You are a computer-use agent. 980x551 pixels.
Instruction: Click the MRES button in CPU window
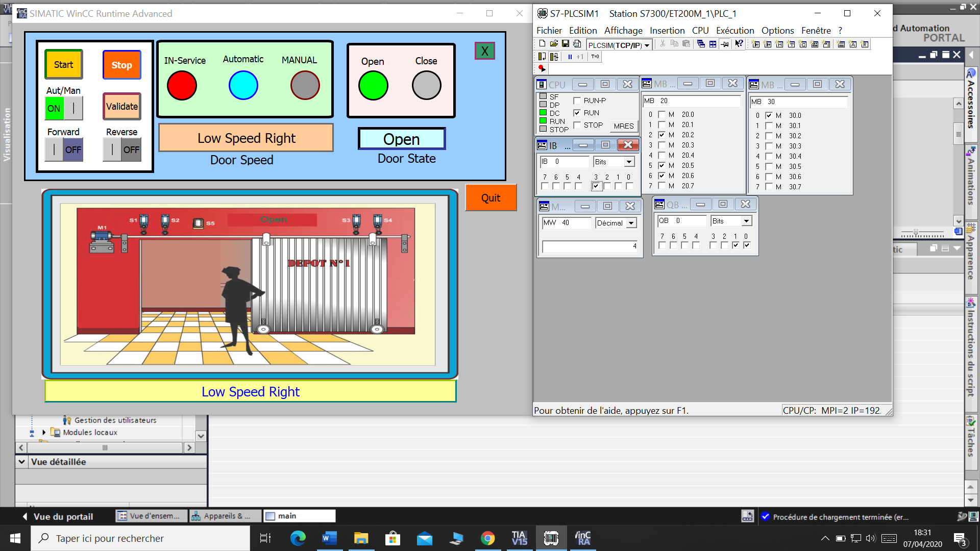[623, 126]
